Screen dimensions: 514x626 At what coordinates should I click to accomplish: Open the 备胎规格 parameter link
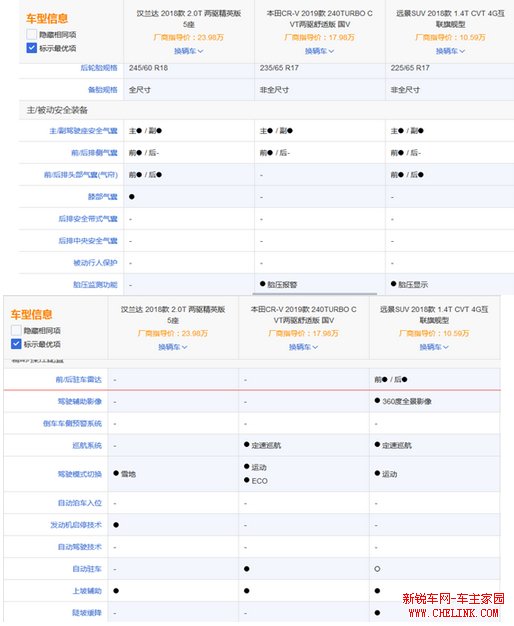103,90
